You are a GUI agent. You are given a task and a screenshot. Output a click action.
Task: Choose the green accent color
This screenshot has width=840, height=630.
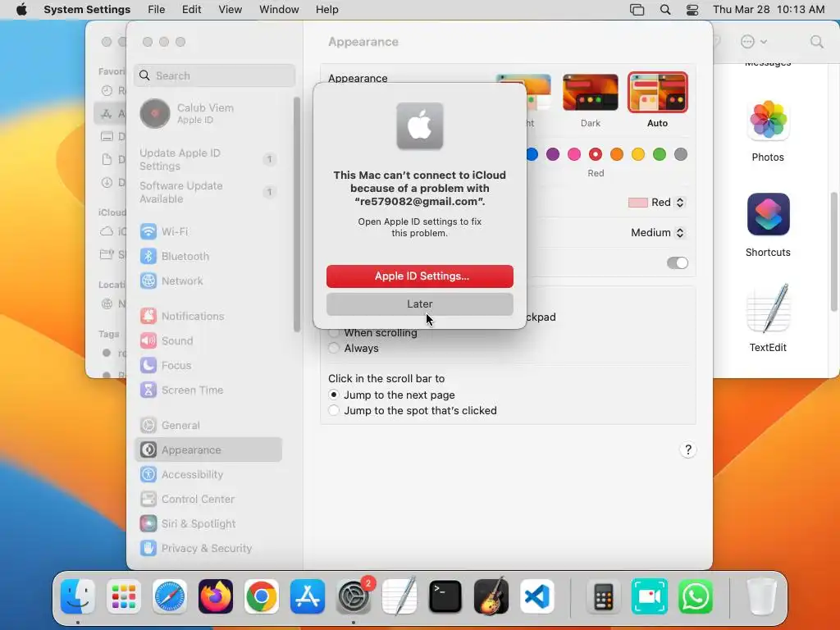[659, 154]
